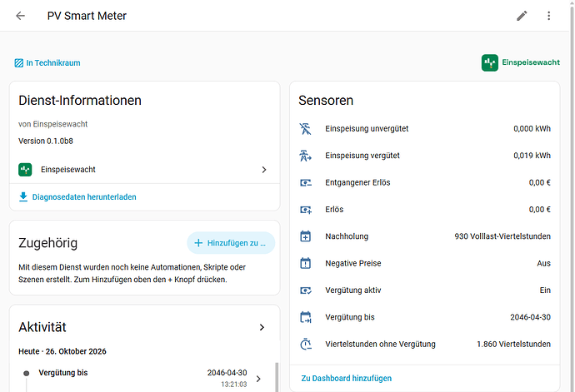Open the Einspeisung unvergütet sensor
This screenshot has height=392, width=575.
(x=425, y=129)
